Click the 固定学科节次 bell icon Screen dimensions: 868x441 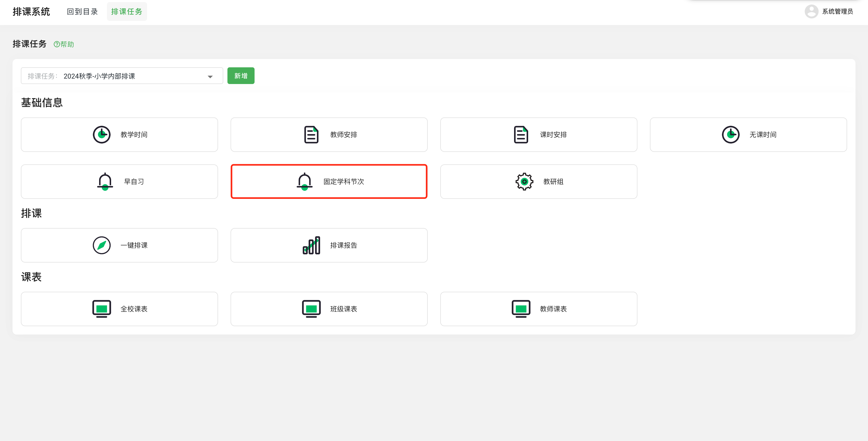(x=304, y=181)
